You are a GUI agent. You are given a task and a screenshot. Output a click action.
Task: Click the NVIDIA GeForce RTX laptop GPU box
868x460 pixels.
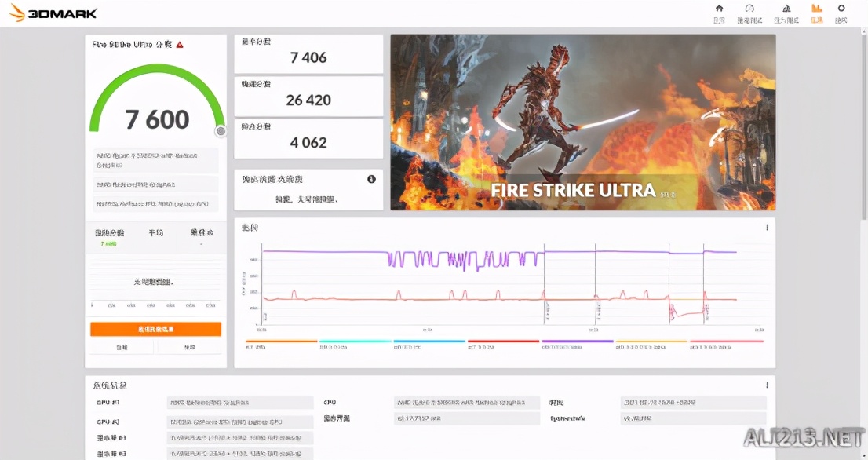click(x=155, y=204)
